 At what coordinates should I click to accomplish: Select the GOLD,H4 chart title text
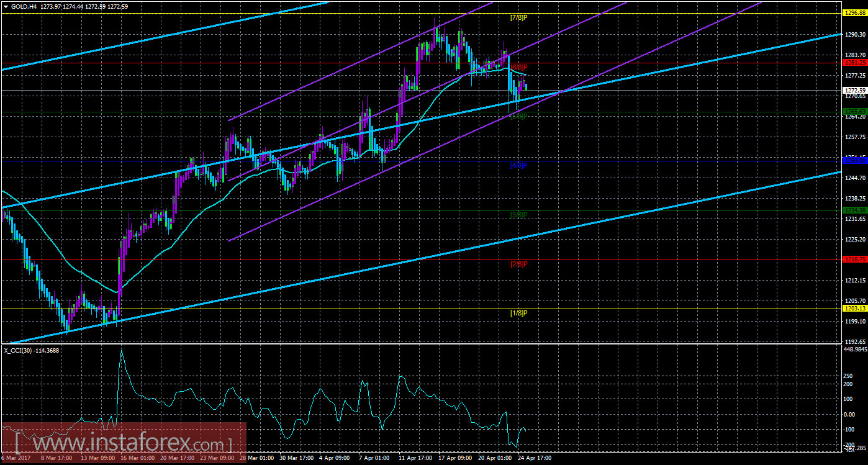(23, 6)
